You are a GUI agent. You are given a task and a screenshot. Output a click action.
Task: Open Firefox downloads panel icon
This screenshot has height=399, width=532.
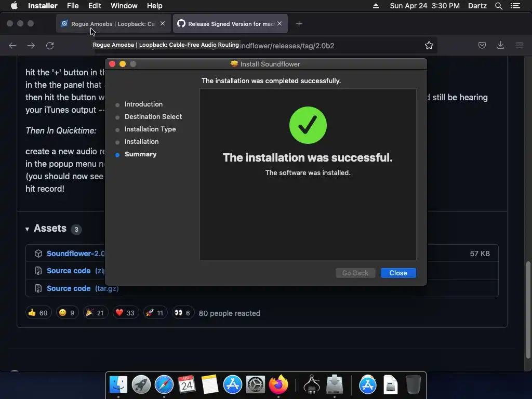click(x=500, y=45)
